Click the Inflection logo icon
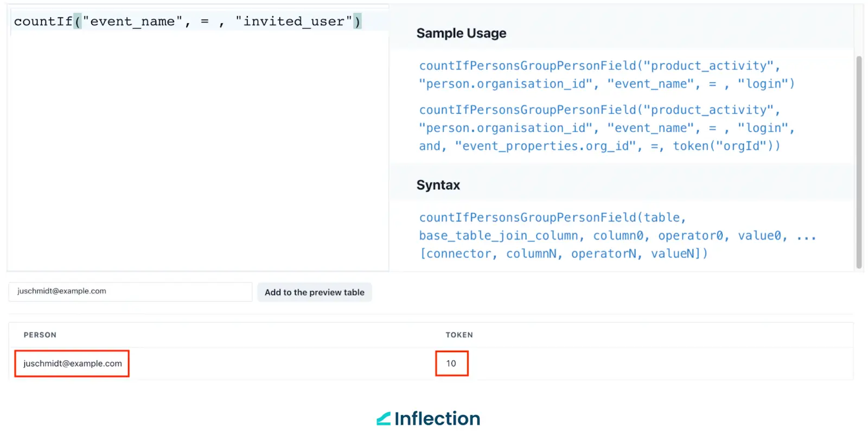Viewport: 868px width, 432px height. pos(384,418)
